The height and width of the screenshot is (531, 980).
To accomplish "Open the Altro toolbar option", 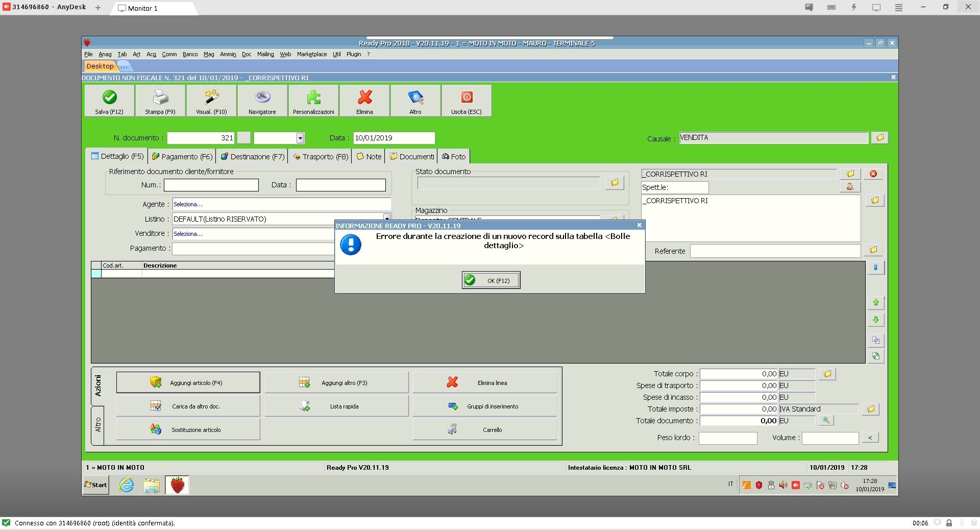I will point(415,101).
